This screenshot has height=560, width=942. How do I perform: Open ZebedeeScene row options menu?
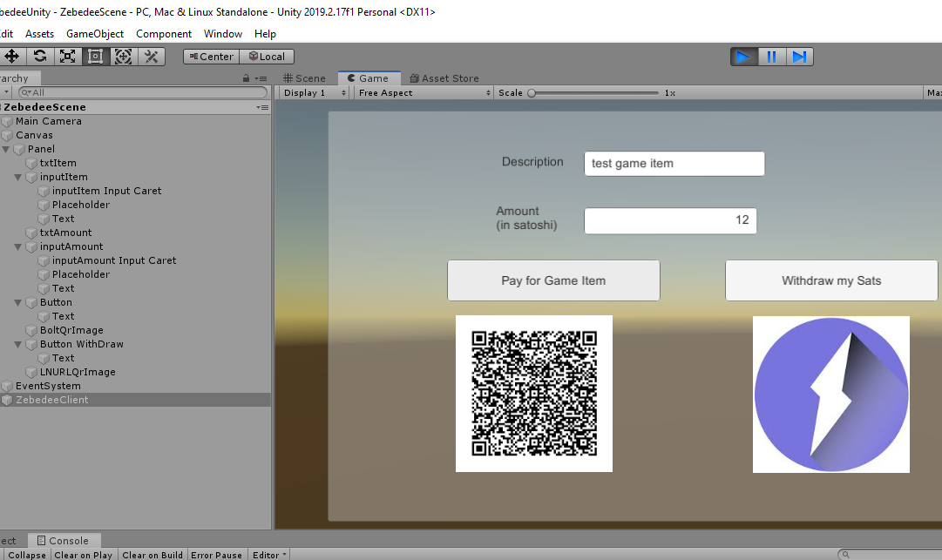[x=262, y=107]
